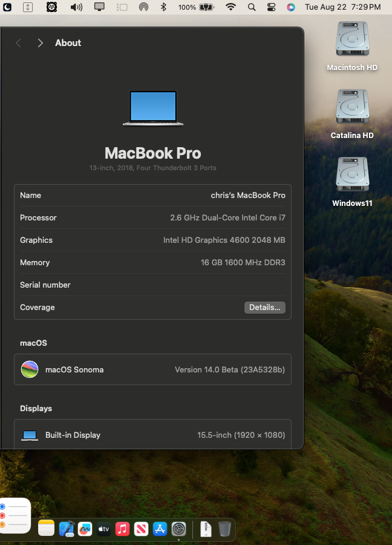Click the Intel HD Graphics 4600 value

[x=224, y=240]
